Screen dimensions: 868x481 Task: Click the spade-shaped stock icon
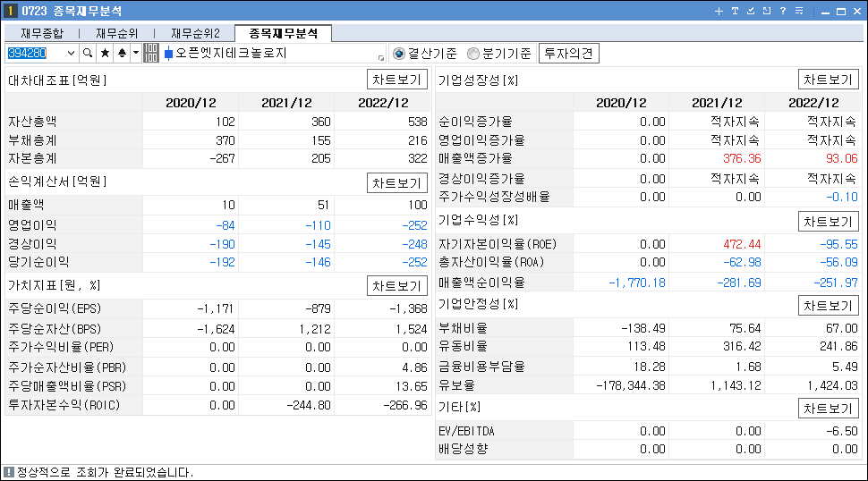tap(122, 53)
